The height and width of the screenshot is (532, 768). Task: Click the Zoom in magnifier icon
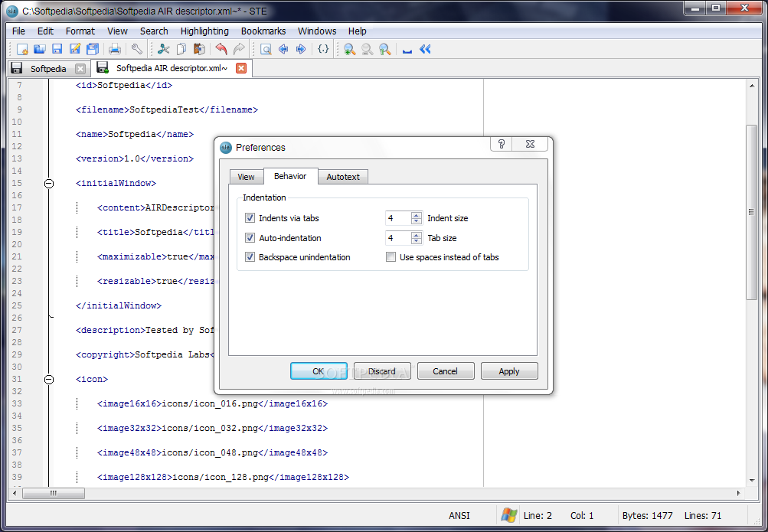click(349, 49)
